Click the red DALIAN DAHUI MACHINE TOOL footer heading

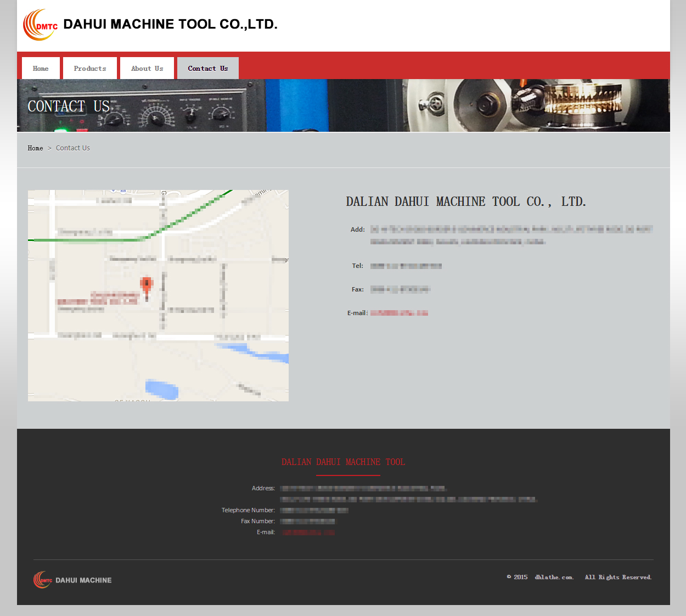click(x=343, y=462)
